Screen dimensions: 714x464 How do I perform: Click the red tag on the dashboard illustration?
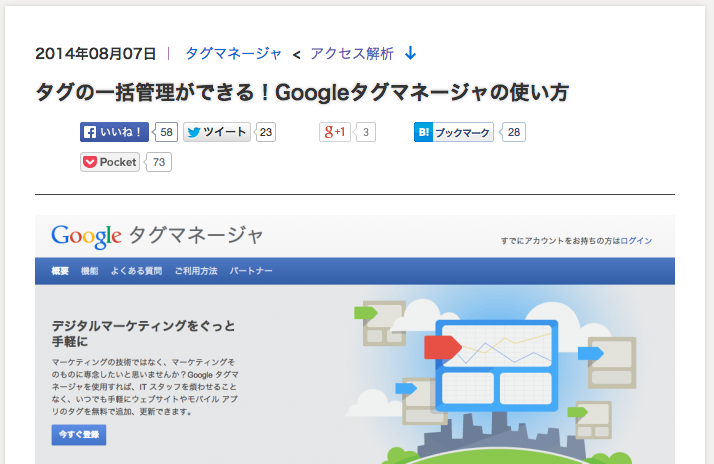(443, 347)
